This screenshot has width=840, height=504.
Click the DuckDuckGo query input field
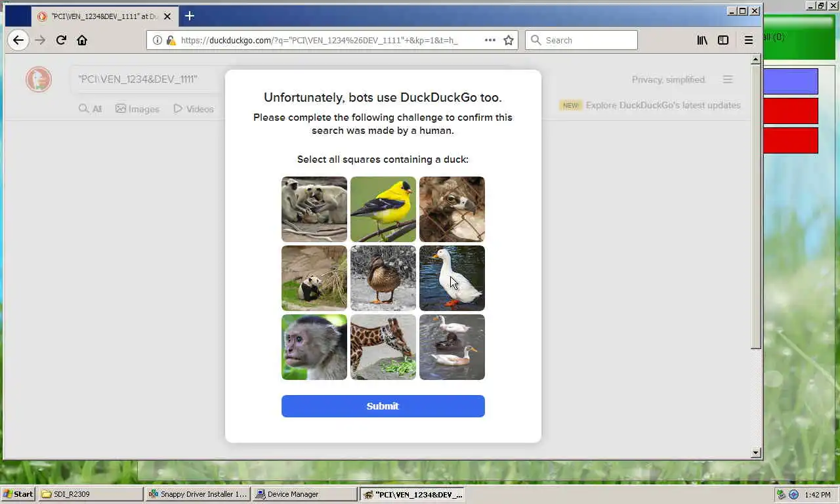[x=148, y=79]
